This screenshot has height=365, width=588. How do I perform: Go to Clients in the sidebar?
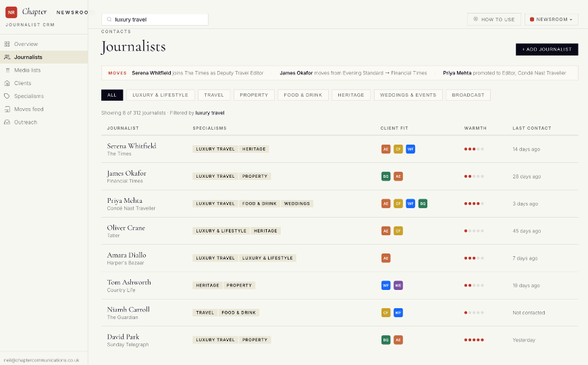44,83
